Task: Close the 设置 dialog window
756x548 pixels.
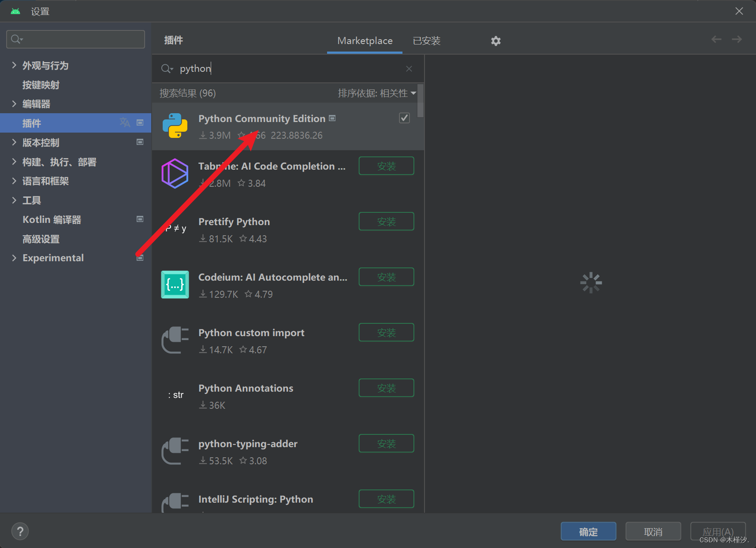Action: tap(739, 11)
